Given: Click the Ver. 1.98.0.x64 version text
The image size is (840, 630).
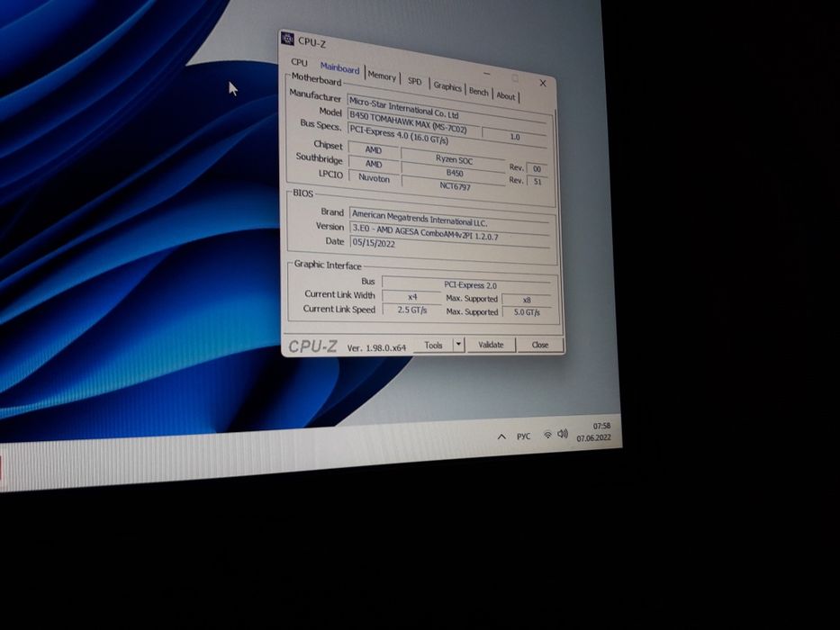Looking at the screenshot, I should (376, 347).
